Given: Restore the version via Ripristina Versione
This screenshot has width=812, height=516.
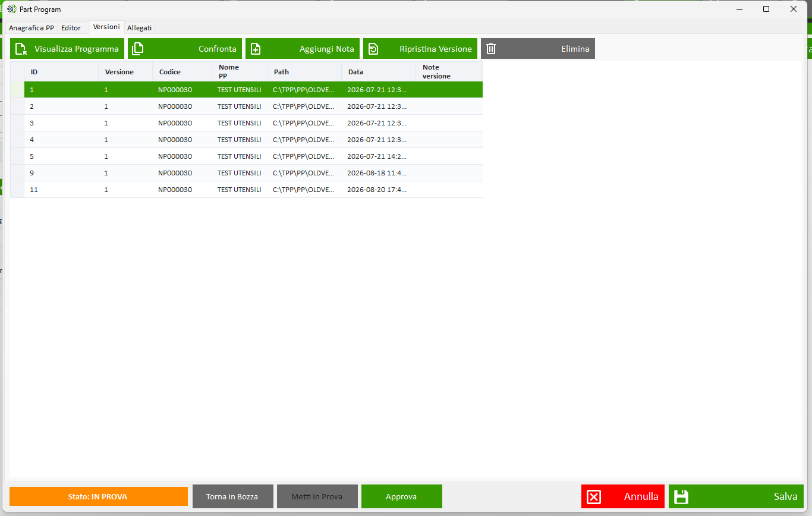Looking at the screenshot, I should click(420, 49).
